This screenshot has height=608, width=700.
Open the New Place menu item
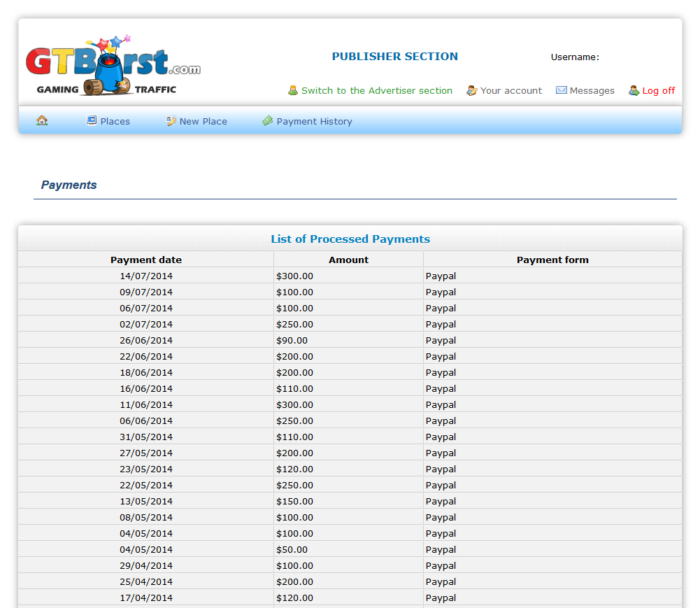203,122
